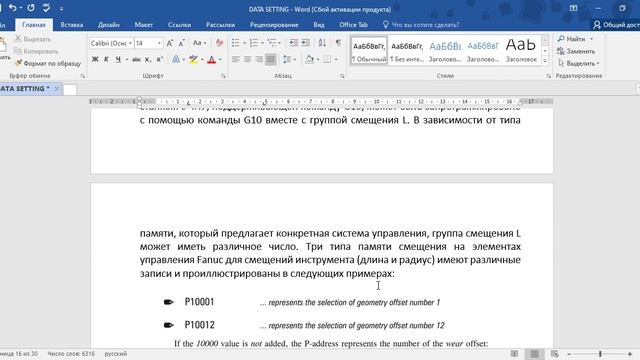Click the bulleted list icon
640x360 pixels.
click(x=236, y=43)
